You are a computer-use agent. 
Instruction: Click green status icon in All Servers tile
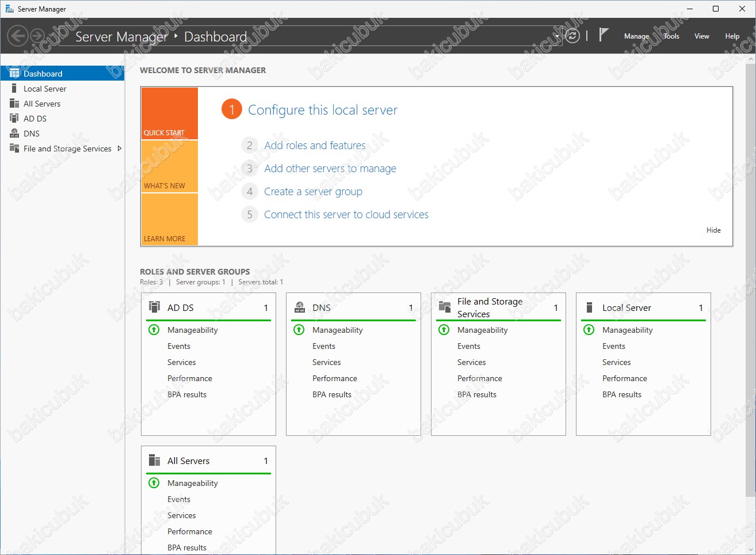(154, 483)
